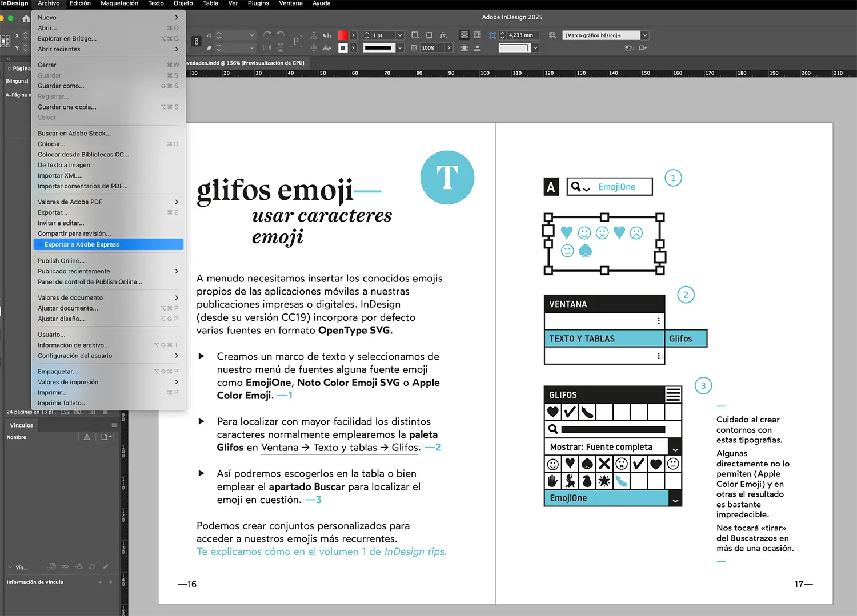857x616 pixels.
Task: Open the Maquetación menu
Action: click(119, 3)
